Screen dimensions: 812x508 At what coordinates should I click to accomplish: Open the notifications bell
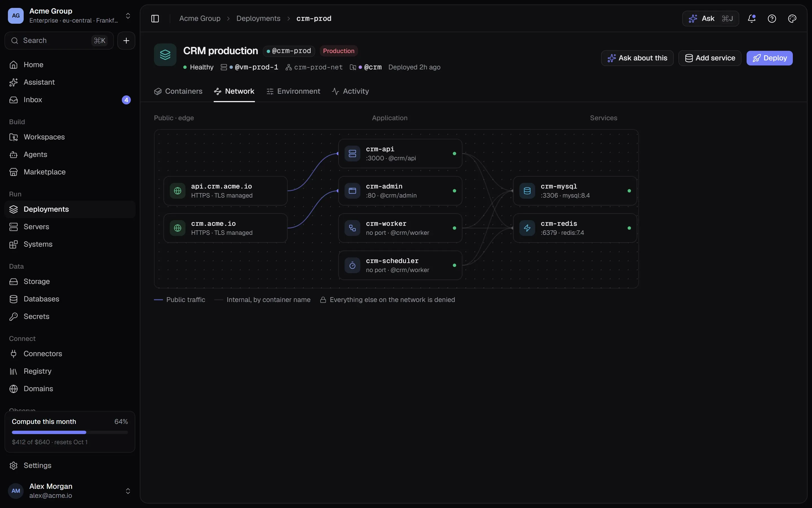[x=752, y=18]
